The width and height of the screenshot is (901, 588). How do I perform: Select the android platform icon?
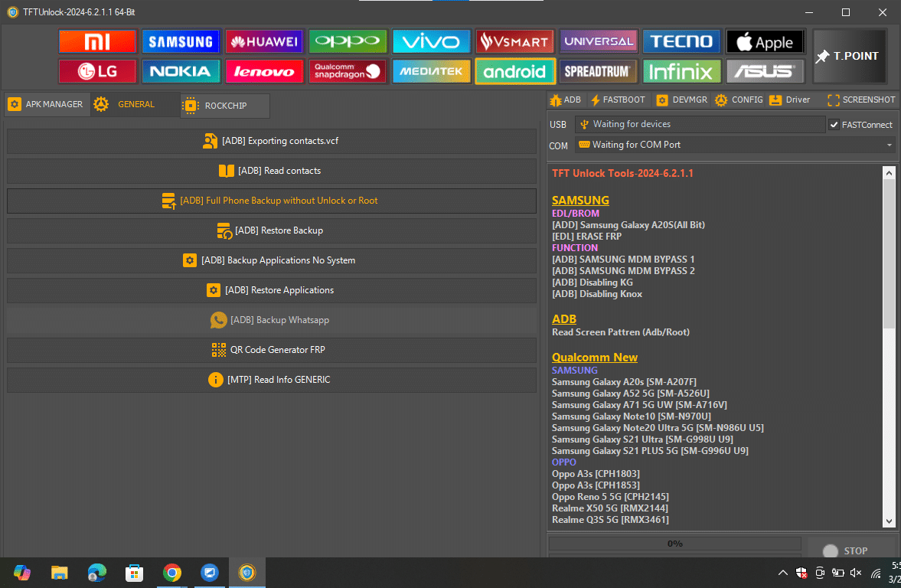pyautogui.click(x=514, y=71)
